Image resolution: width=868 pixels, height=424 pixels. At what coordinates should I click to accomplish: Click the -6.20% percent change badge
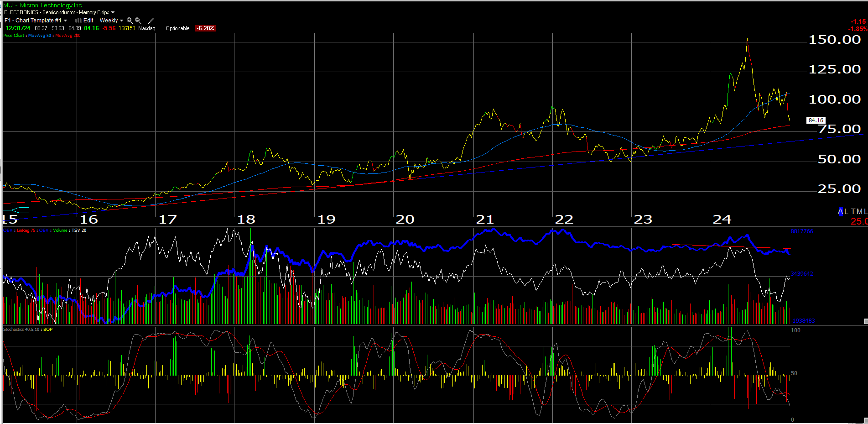coord(205,28)
